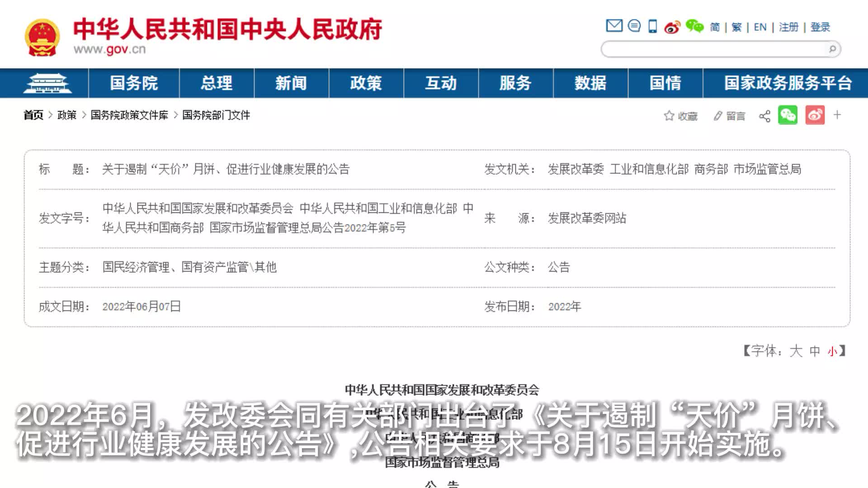Expand more share options plus icon
This screenshot has height=488, width=868.
click(837, 115)
